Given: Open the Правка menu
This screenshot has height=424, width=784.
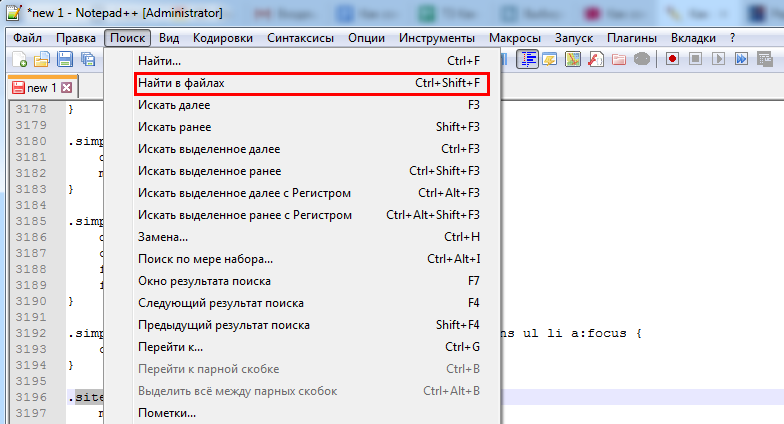Looking at the screenshot, I should [x=76, y=38].
